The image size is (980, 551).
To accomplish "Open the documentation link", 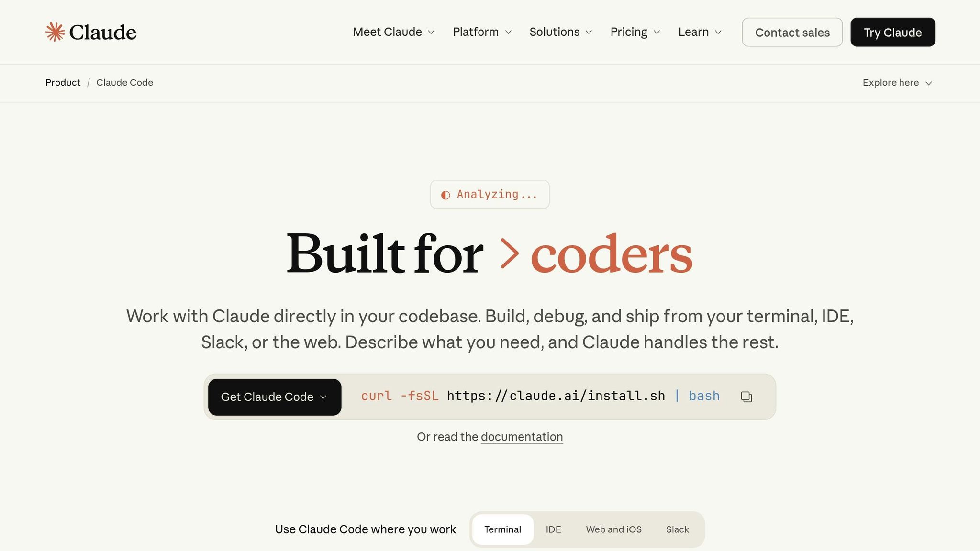I will pyautogui.click(x=522, y=437).
